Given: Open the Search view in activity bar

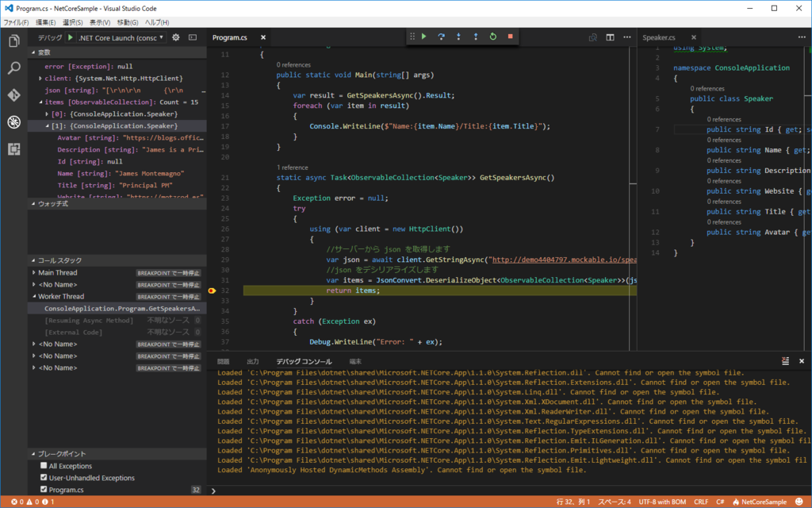Looking at the screenshot, I should (x=14, y=68).
